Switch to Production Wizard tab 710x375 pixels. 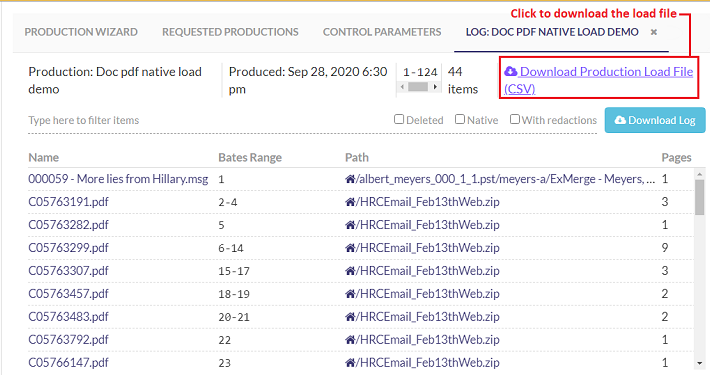point(81,32)
